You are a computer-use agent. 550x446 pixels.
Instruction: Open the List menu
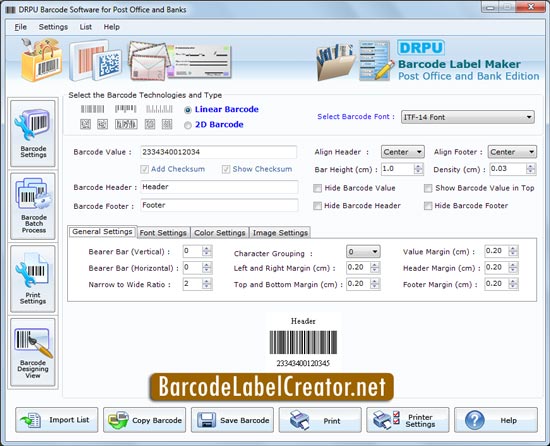click(x=86, y=27)
